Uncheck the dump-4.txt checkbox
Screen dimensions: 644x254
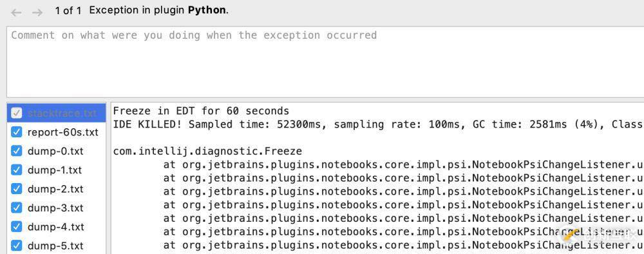click(x=17, y=226)
